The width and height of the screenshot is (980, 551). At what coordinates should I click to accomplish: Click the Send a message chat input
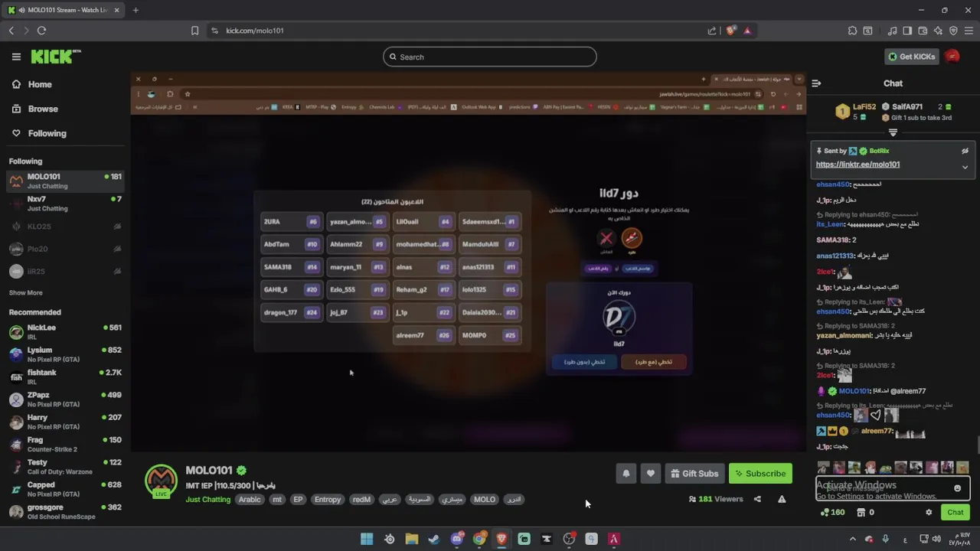coord(893,489)
